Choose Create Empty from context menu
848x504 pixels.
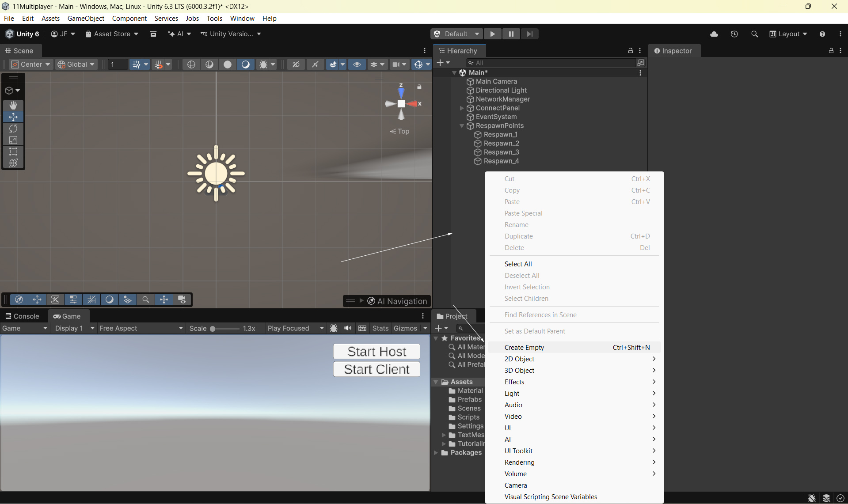(524, 348)
